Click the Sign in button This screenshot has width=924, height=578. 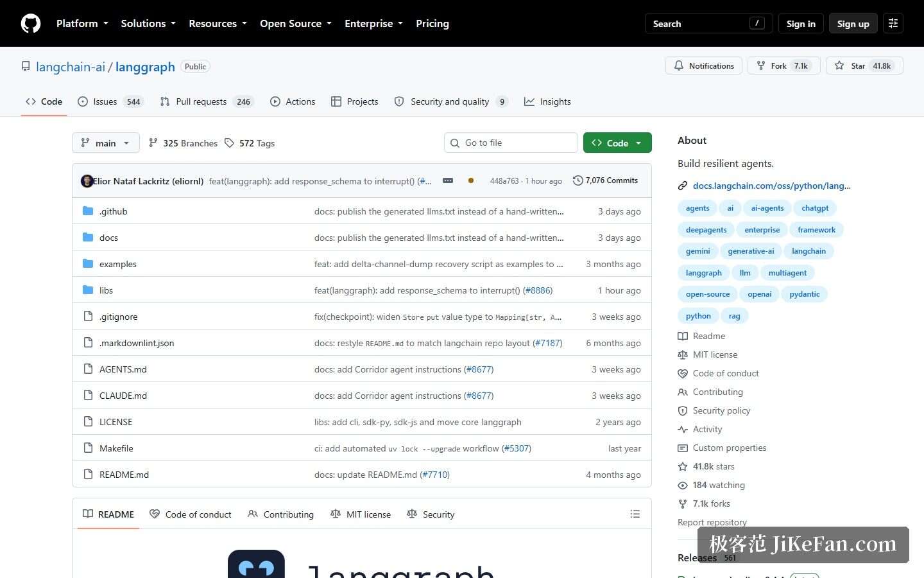(x=801, y=24)
